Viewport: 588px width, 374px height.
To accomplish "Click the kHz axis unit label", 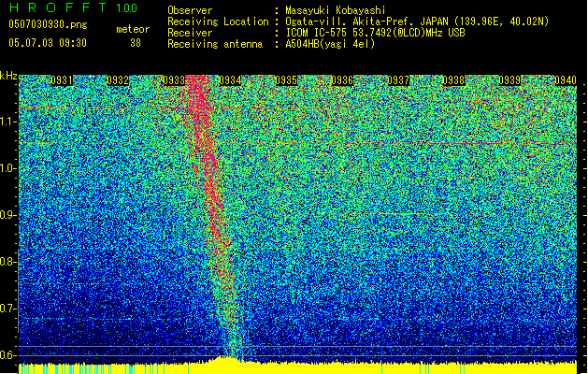I will [8, 76].
